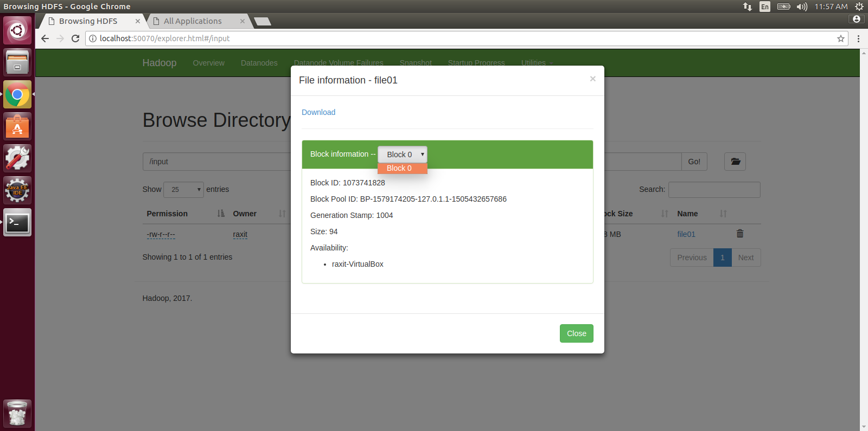This screenshot has width=868, height=431.
Task: Click Block Pool ID value text
Action: click(x=433, y=199)
